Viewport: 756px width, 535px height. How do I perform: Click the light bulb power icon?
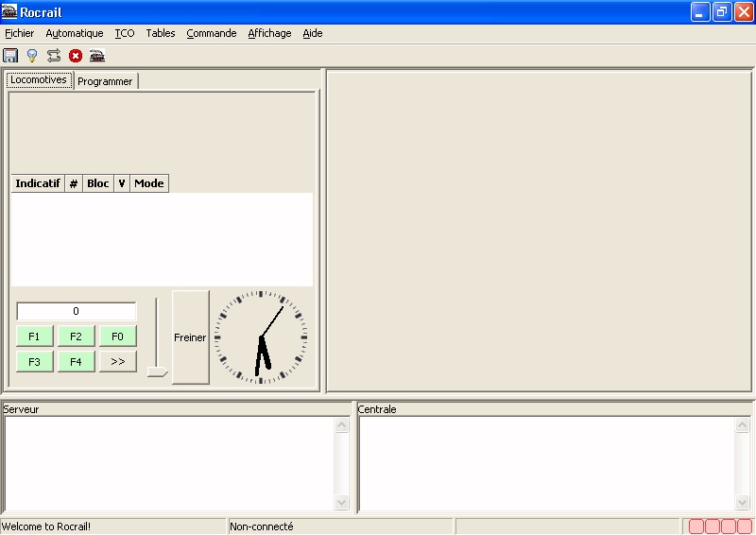(32, 56)
